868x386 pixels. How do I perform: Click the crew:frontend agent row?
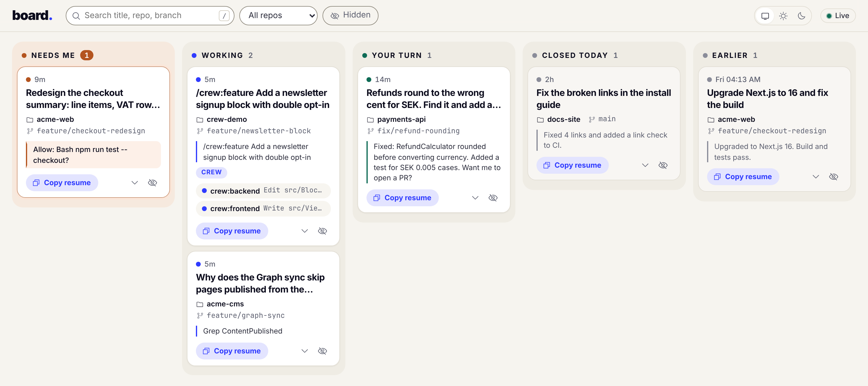pos(263,209)
